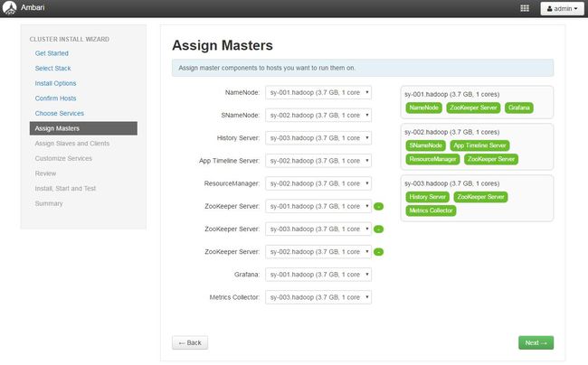Click the sy-002.hadoop host summary heading
This screenshot has width=588, height=365.
[452, 132]
